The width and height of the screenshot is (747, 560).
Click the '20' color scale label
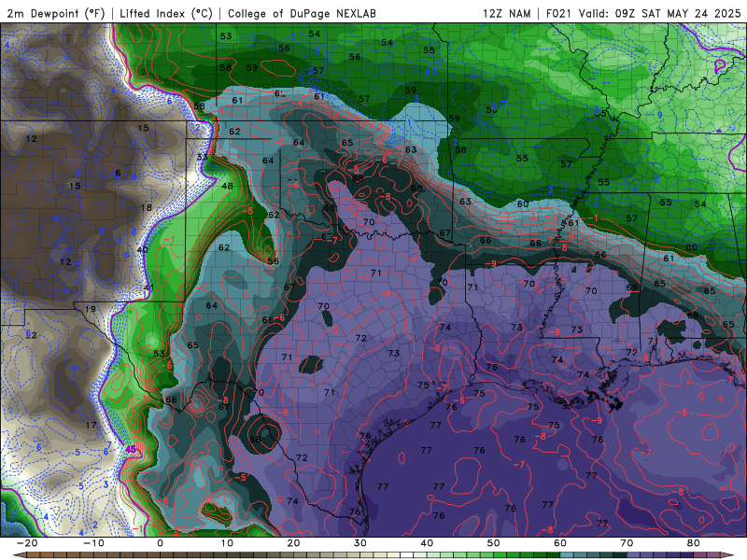tap(293, 543)
